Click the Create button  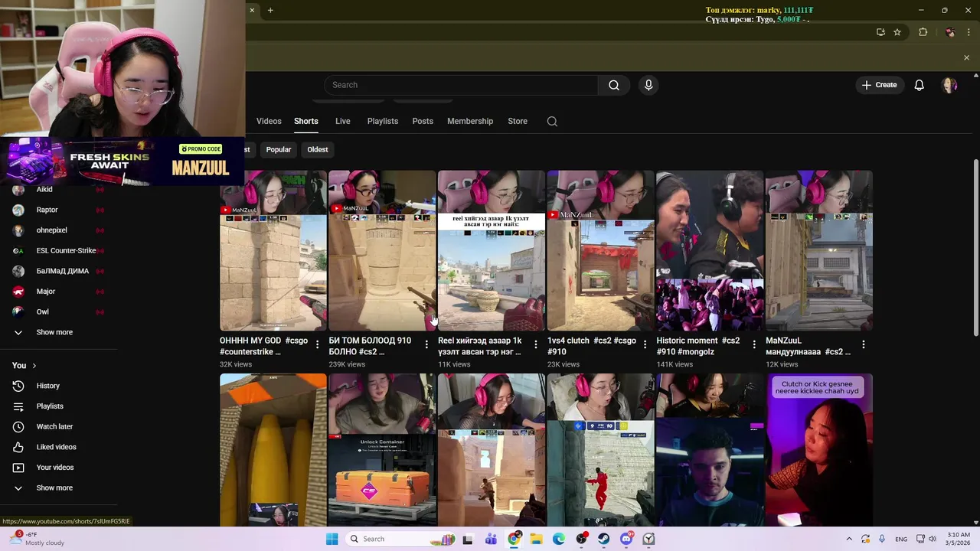[879, 85]
